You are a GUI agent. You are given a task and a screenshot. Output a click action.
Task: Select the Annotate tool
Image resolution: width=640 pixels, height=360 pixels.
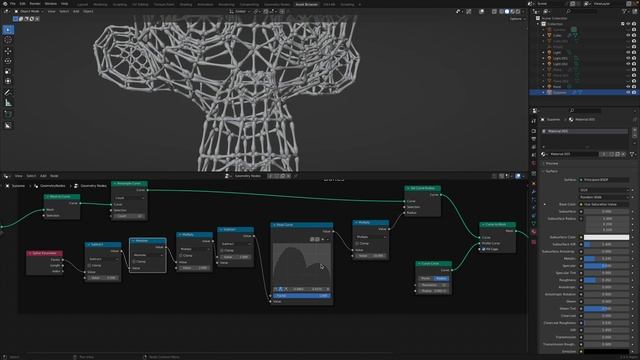pos(8,92)
